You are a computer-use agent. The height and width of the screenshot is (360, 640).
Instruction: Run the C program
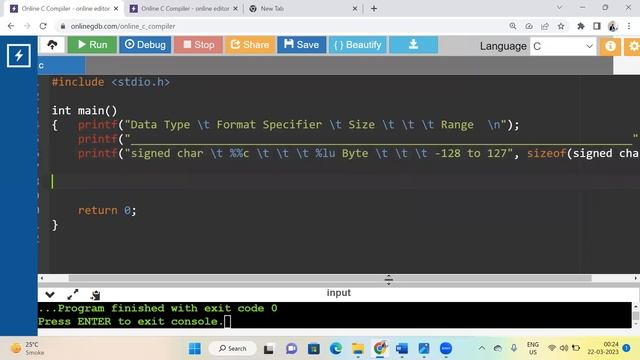pos(92,44)
